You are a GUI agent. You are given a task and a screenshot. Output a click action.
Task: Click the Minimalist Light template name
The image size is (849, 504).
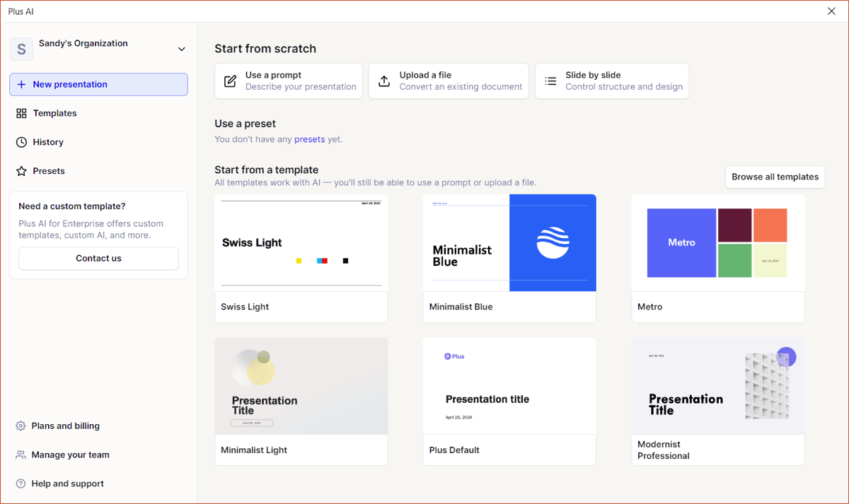(x=254, y=450)
